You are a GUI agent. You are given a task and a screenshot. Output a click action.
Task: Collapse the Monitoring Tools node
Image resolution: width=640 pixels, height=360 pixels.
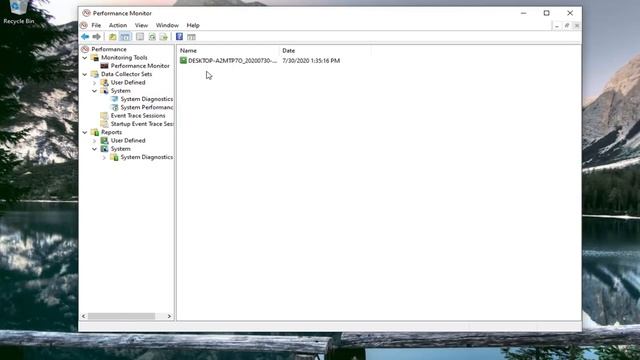pyautogui.click(x=85, y=58)
